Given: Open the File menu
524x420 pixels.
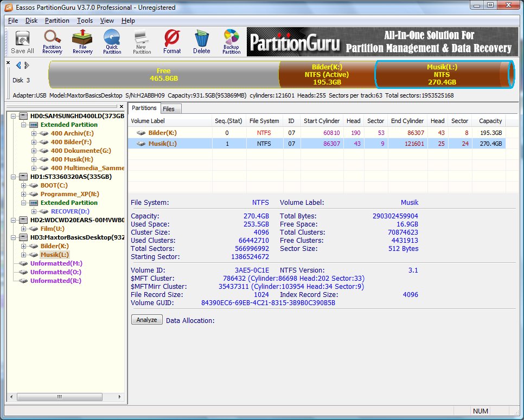Looking at the screenshot, I should 13,21.
